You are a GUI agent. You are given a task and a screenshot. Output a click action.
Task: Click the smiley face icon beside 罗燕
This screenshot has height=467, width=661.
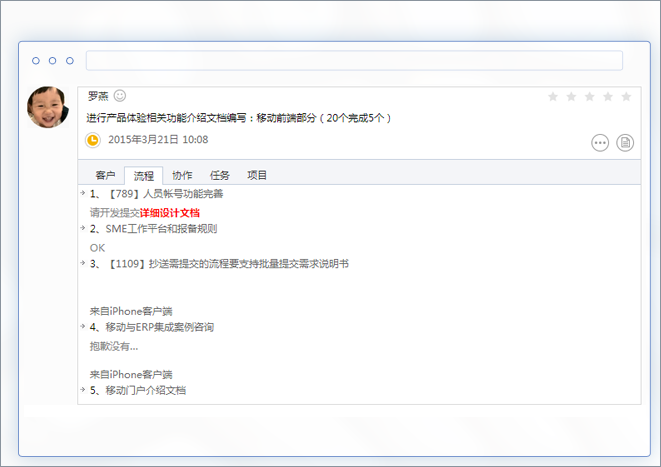pyautogui.click(x=120, y=96)
